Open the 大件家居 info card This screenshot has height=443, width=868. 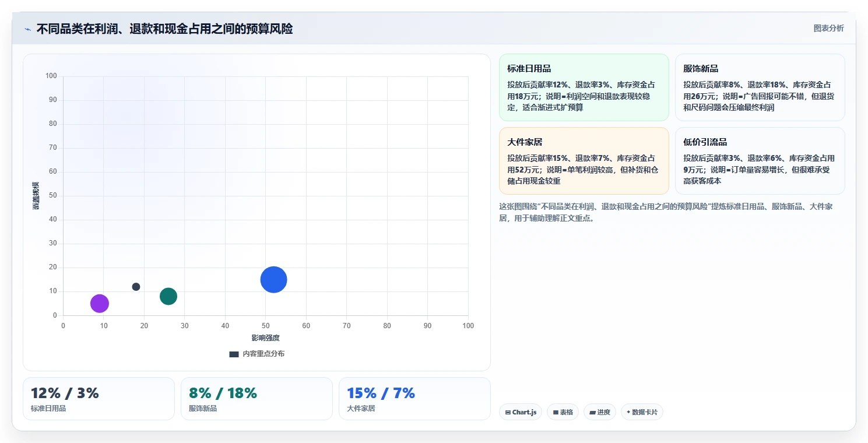(x=584, y=161)
